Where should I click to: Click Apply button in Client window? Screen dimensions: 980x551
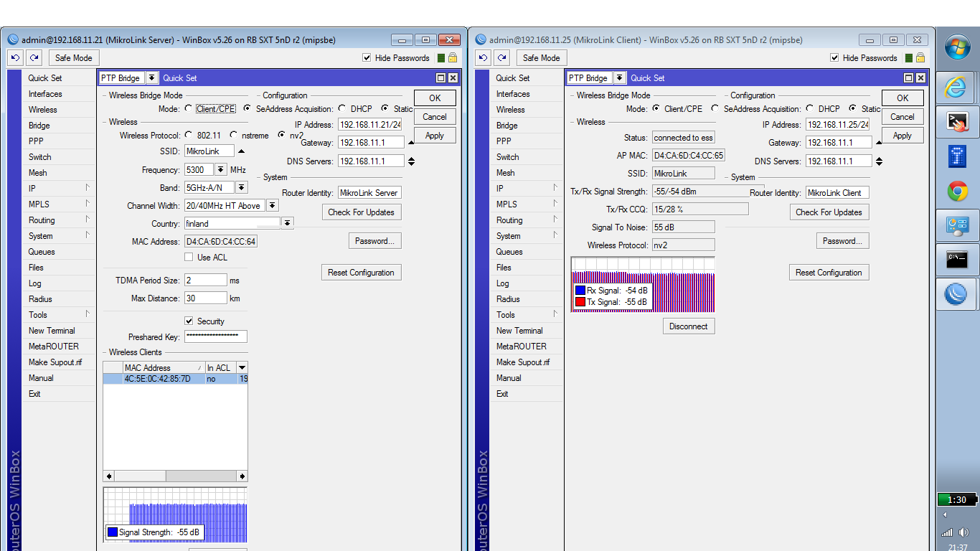(903, 136)
